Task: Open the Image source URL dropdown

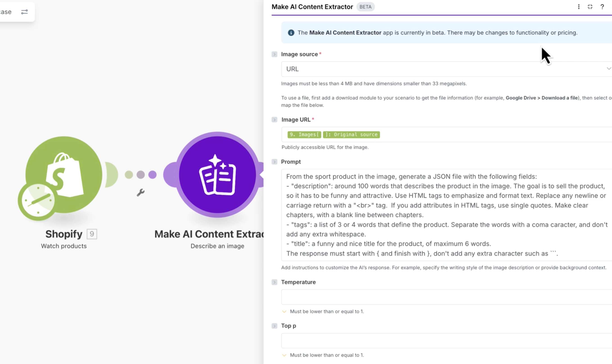Action: 446,69
